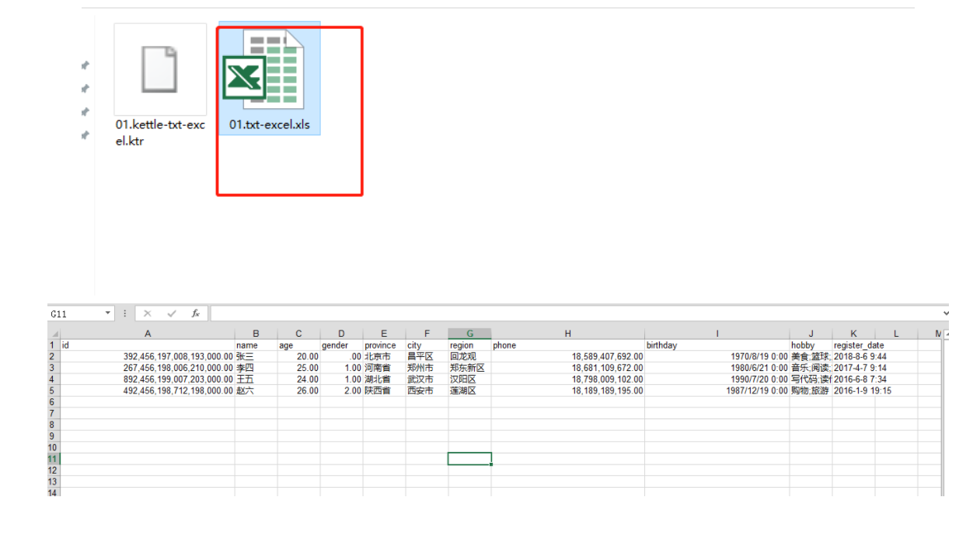Select row 11 header
This screenshot has width=980, height=539.
[x=54, y=459]
